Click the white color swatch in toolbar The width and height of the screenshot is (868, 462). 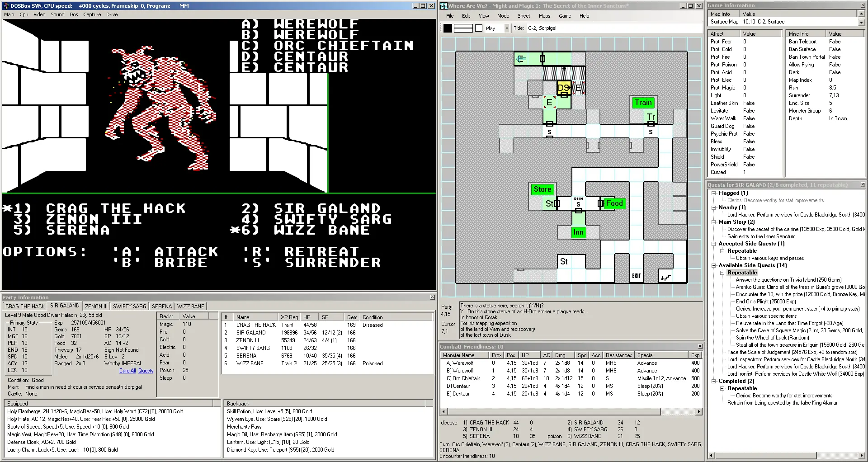point(479,28)
